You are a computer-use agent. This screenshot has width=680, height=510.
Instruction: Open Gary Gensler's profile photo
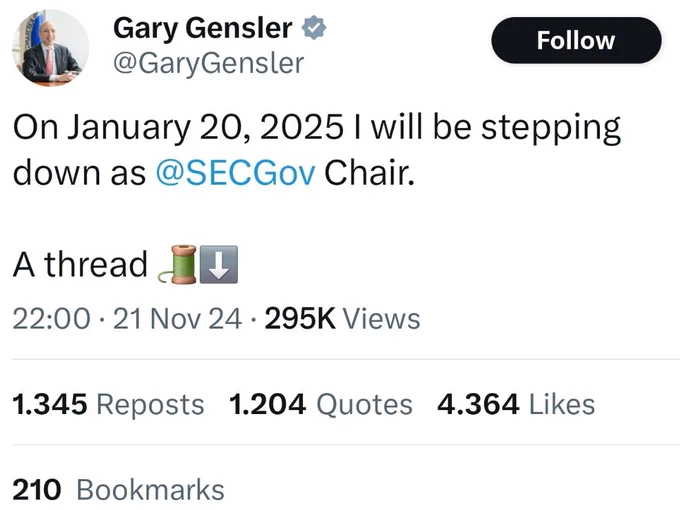pyautogui.click(x=50, y=48)
